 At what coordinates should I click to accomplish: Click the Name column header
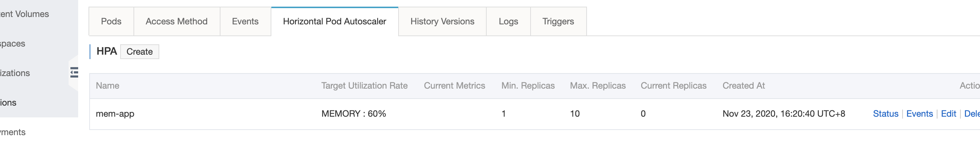108,86
